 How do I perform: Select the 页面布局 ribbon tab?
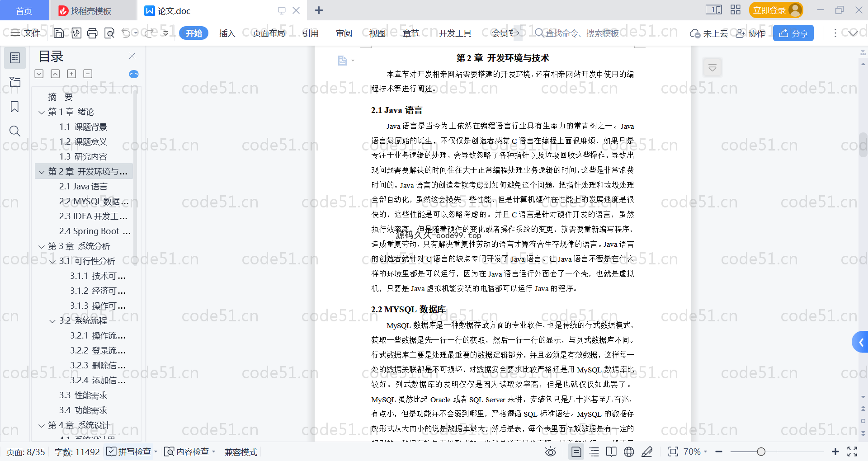click(x=269, y=33)
